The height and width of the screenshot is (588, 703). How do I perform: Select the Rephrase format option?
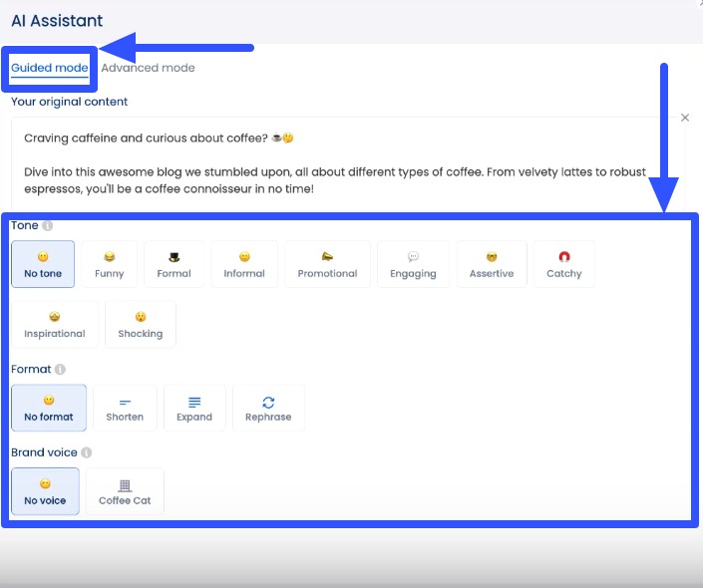(x=268, y=409)
